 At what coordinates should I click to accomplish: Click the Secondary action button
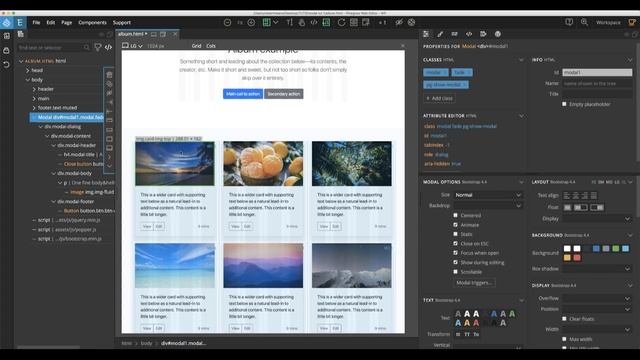click(284, 94)
